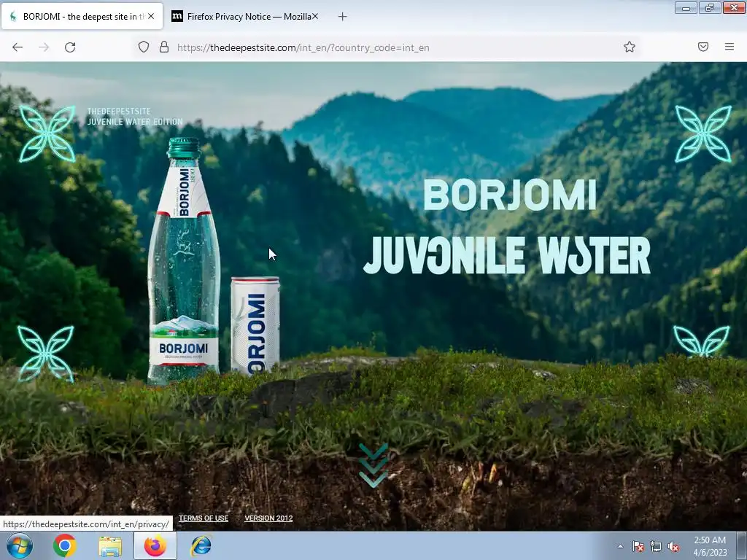Open the Save to Pocket icon
This screenshot has height=560, width=747.
click(x=703, y=47)
